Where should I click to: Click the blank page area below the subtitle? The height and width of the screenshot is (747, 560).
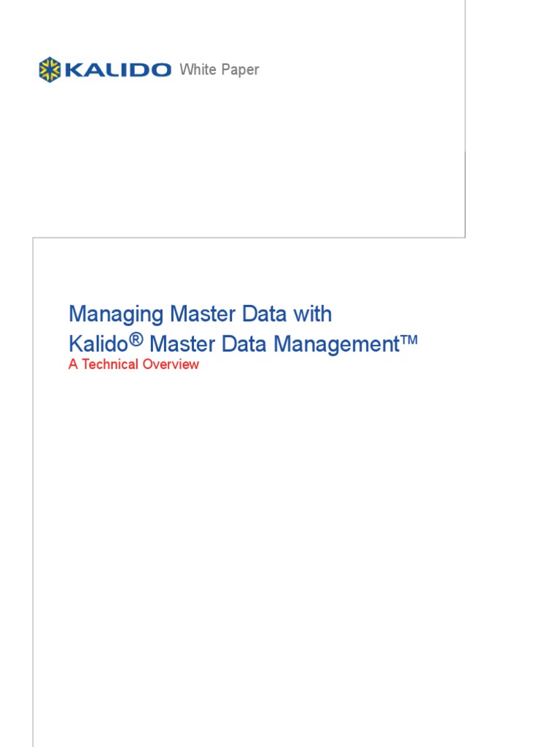pyautogui.click(x=292, y=547)
